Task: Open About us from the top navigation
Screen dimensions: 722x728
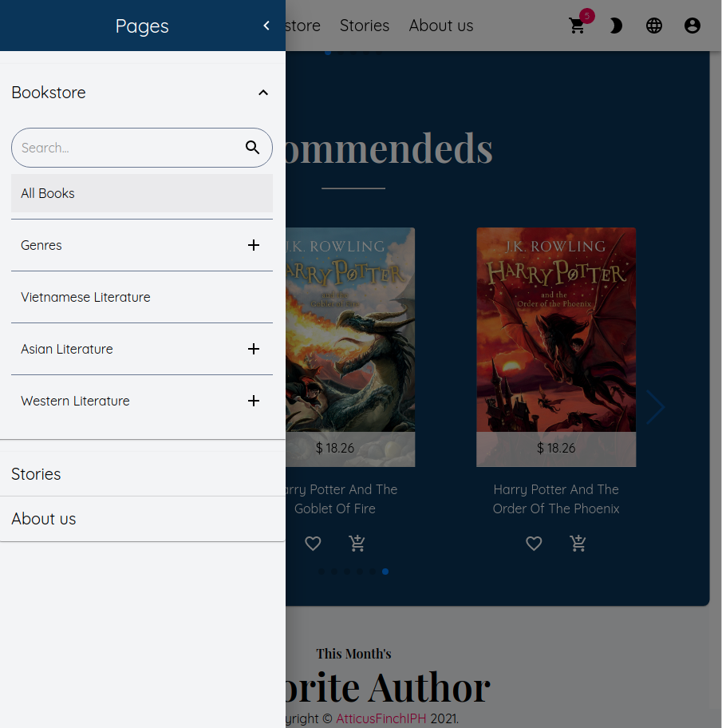Action: pos(440,26)
